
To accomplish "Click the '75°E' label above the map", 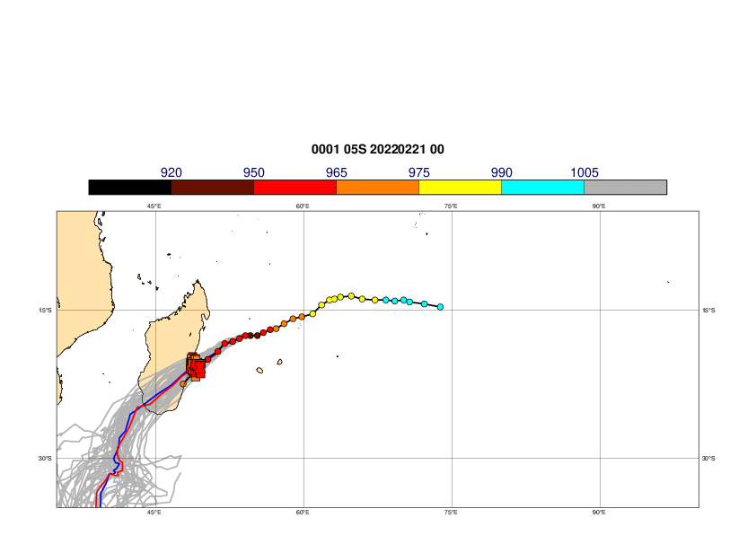I will click(451, 206).
